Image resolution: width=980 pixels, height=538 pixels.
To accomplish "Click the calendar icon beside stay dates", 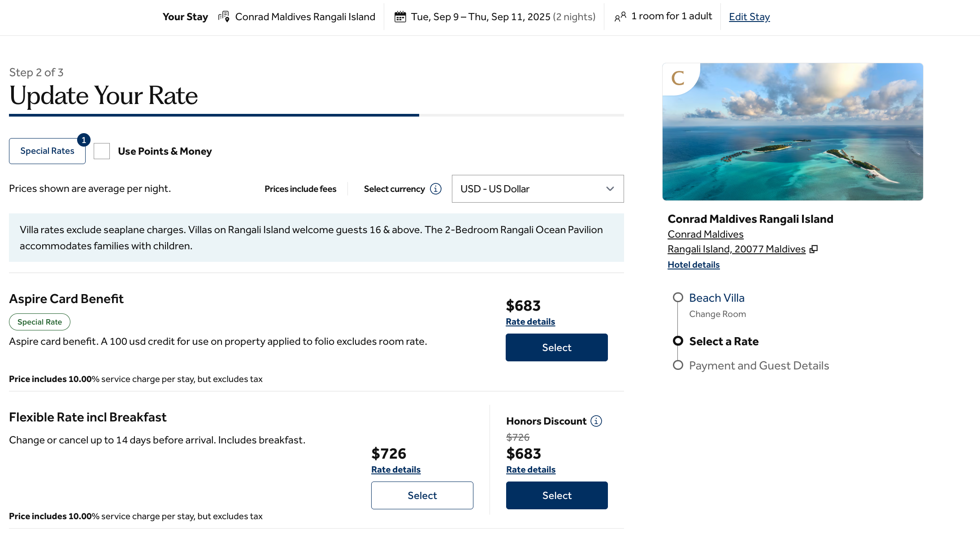I will pos(400,17).
